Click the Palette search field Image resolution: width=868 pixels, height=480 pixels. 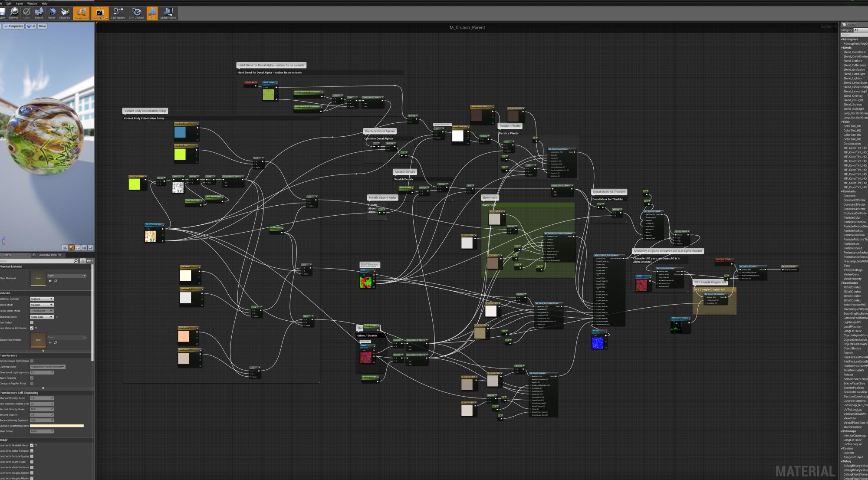(854, 35)
